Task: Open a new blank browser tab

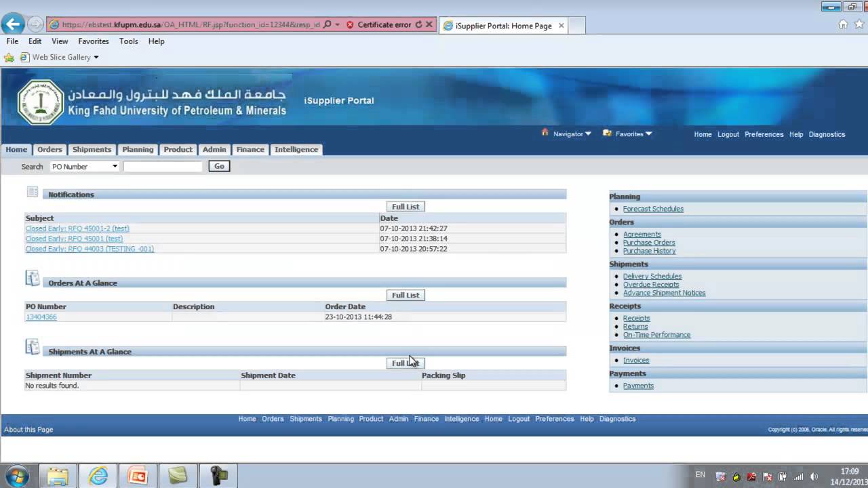Action: (576, 26)
